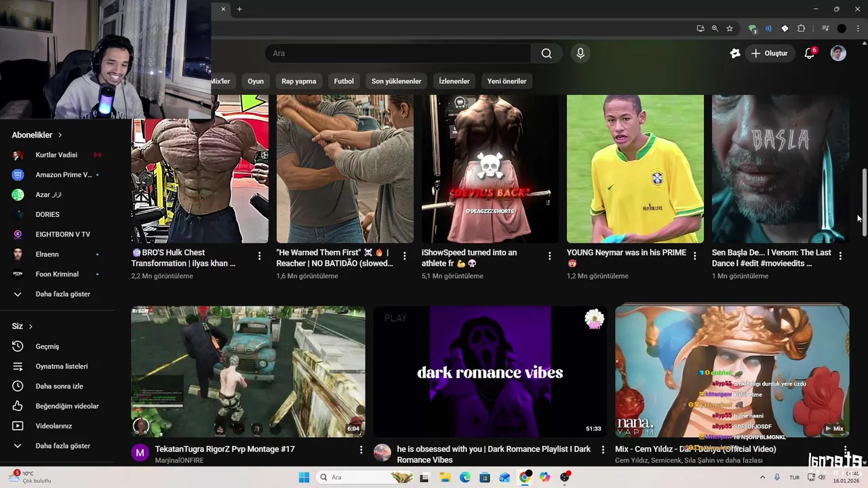Click the Windows taskbar search box
Viewport: 868px width, 488px height.
click(x=366, y=477)
